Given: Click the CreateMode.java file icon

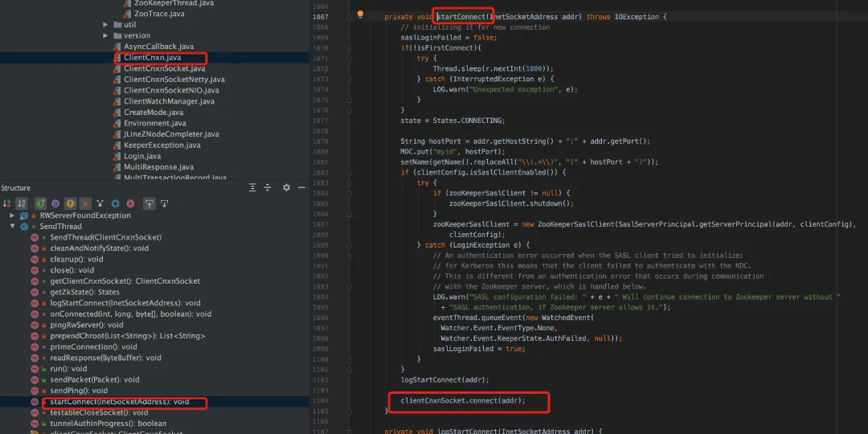Looking at the screenshot, I should click(x=117, y=113).
